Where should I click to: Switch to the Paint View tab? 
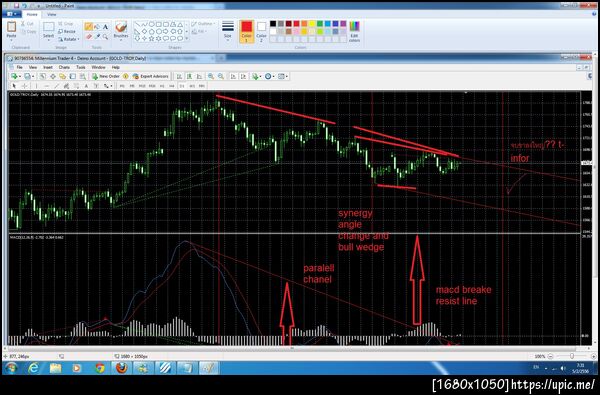51,14
